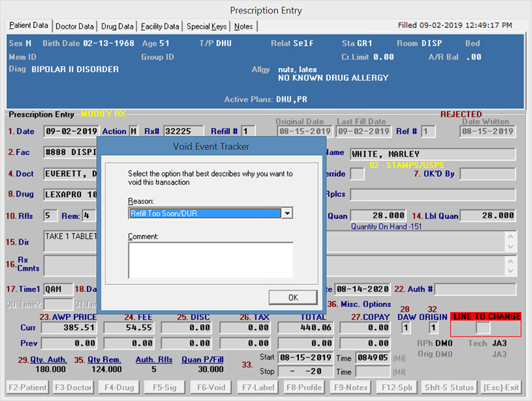The height and width of the screenshot is (401, 532).
Task: Open the Reason dropdown arrow
Action: click(x=288, y=213)
